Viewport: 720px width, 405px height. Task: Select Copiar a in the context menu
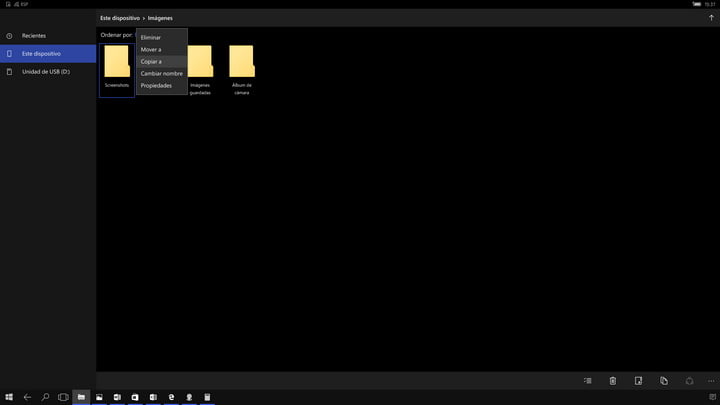point(151,61)
